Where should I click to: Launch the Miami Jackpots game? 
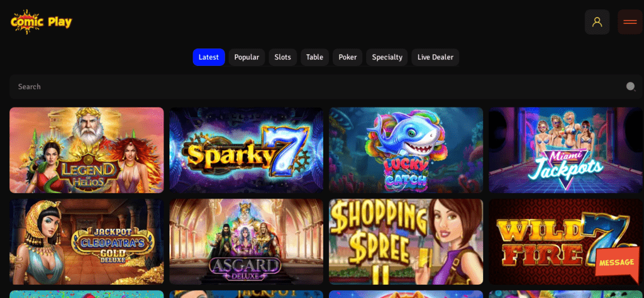tap(565, 150)
